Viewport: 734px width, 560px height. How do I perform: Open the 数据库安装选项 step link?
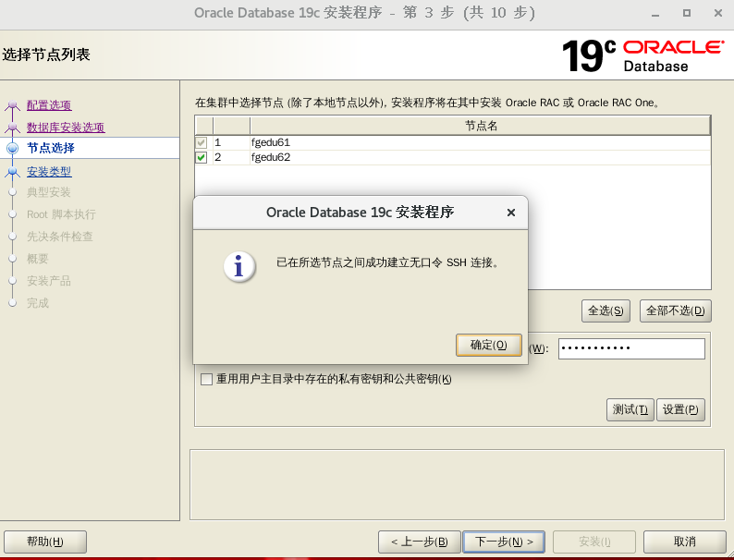66,127
